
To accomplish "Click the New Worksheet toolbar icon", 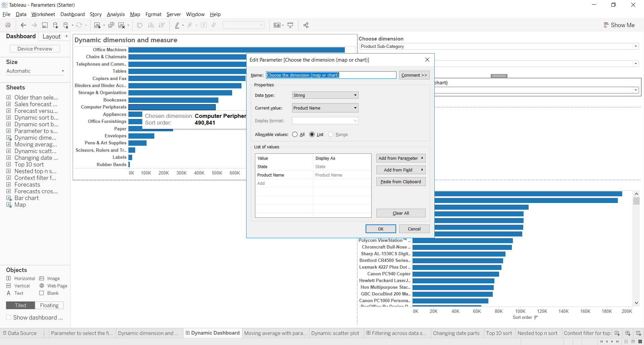I will (97, 25).
